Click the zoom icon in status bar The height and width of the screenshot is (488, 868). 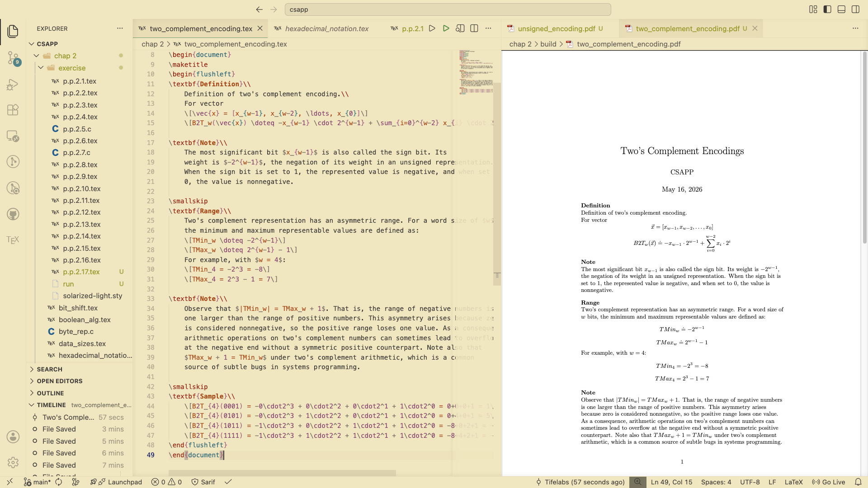pos(638,482)
